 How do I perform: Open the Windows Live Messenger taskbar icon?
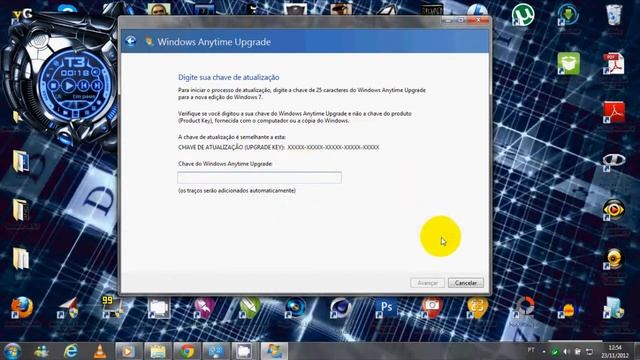coord(42,351)
